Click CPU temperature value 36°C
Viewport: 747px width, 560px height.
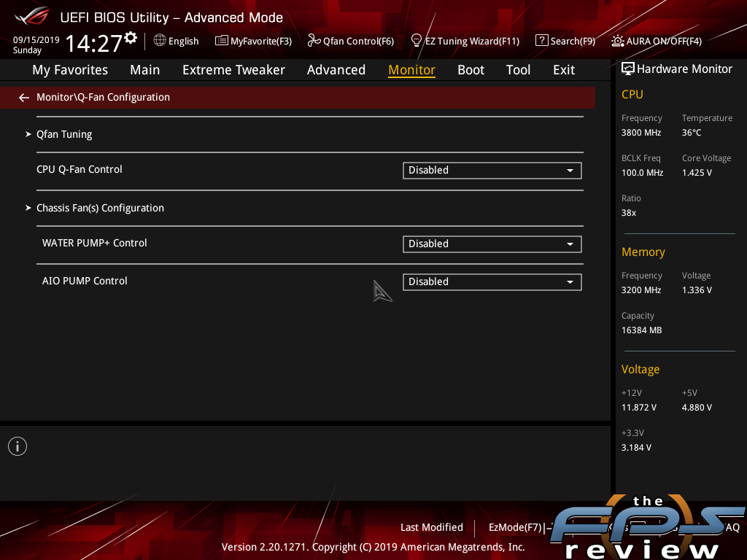click(x=692, y=133)
